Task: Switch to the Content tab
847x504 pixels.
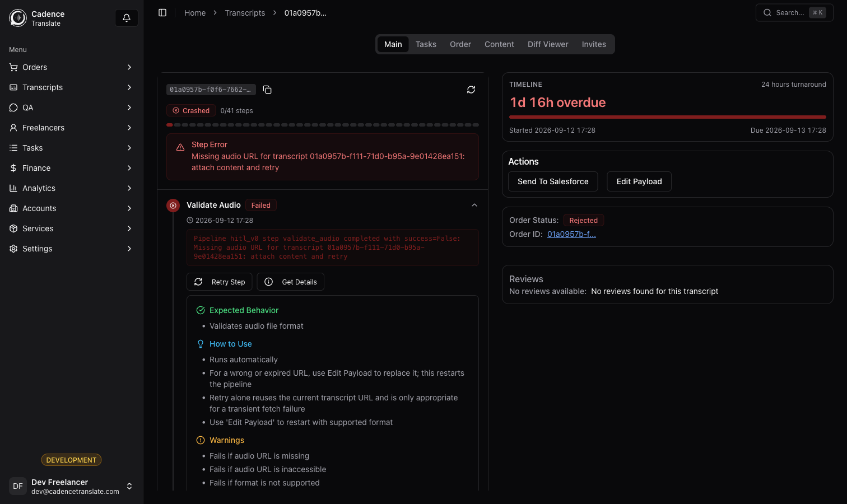Action: pos(499,44)
